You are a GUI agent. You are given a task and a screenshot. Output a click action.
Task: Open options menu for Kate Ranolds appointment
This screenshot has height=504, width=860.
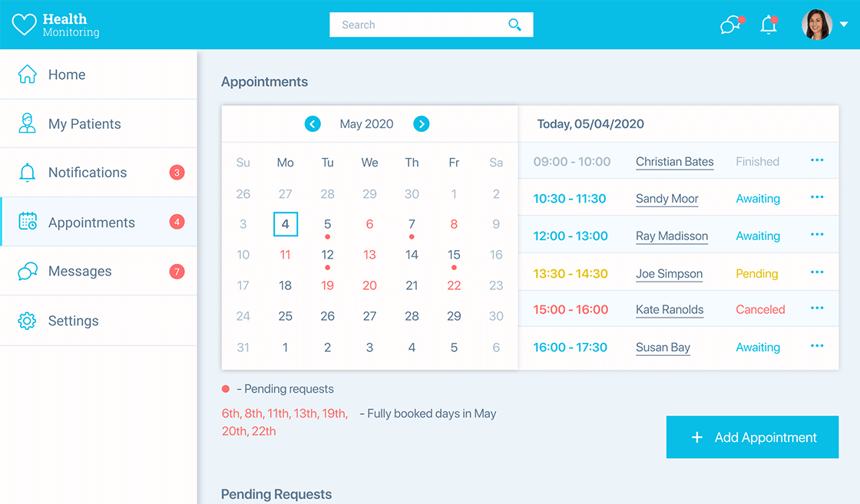click(816, 308)
